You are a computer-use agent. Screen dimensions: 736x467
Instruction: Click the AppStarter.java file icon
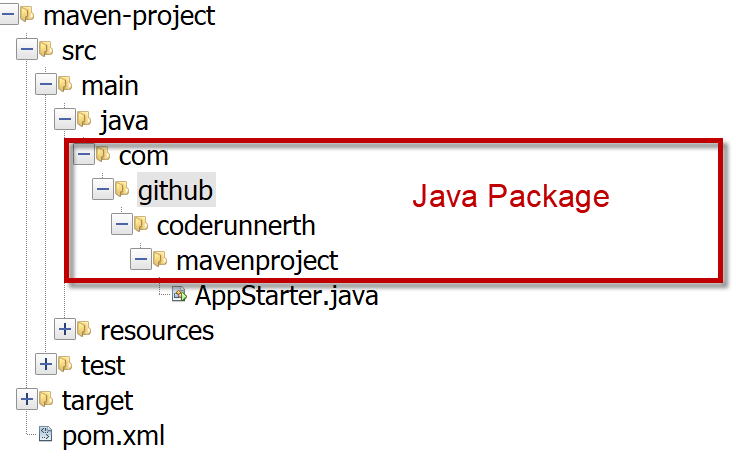(x=179, y=294)
